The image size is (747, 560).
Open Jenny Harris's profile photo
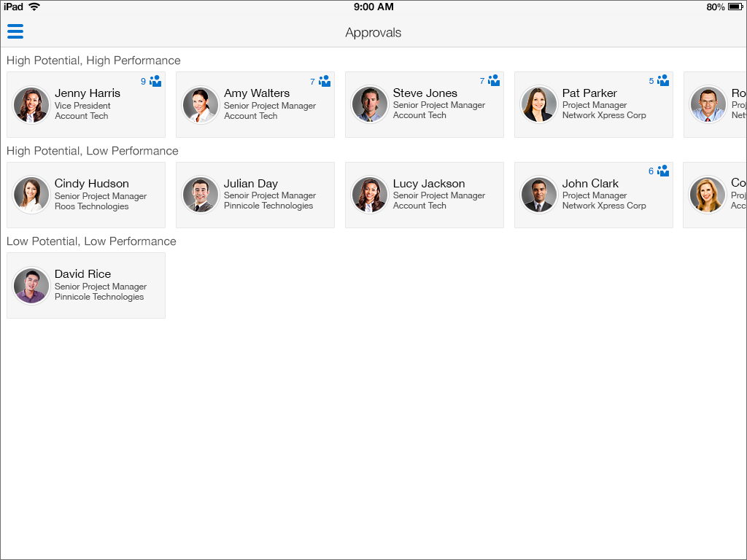[31, 105]
